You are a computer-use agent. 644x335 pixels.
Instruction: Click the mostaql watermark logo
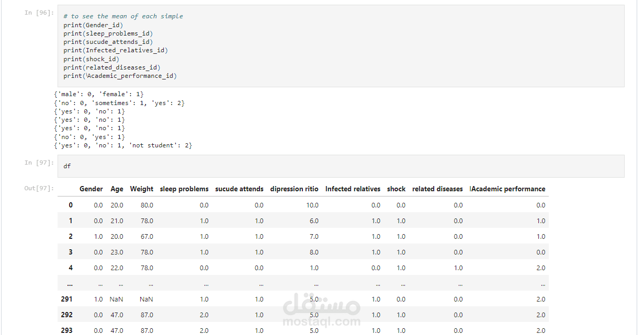pyautogui.click(x=321, y=312)
